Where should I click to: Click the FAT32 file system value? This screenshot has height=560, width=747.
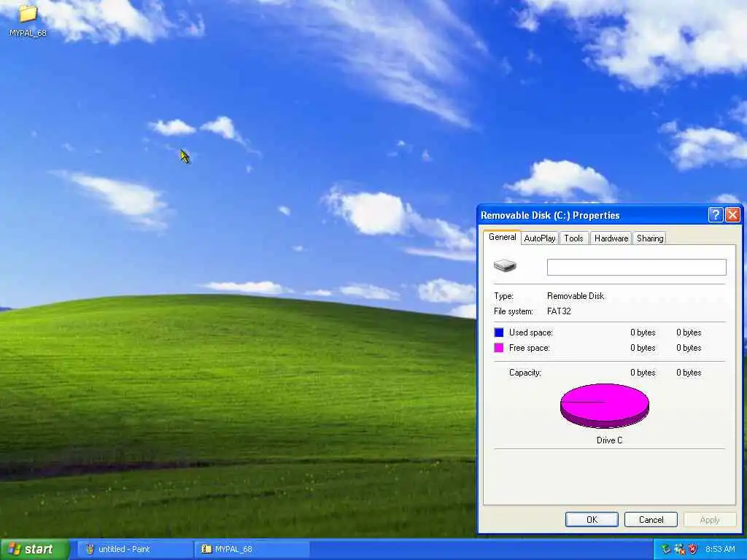559,311
